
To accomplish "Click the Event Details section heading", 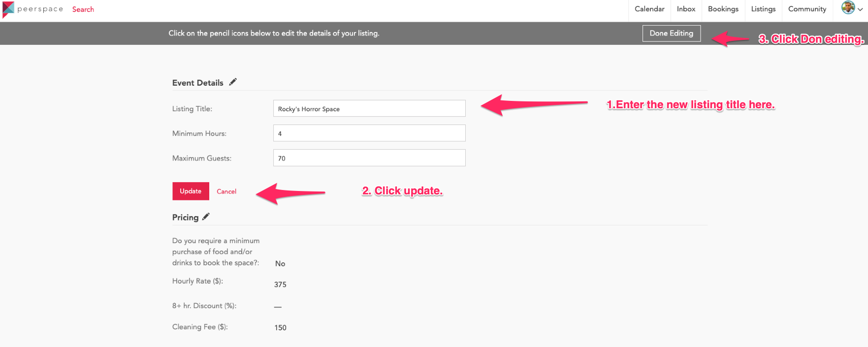I will [x=197, y=83].
